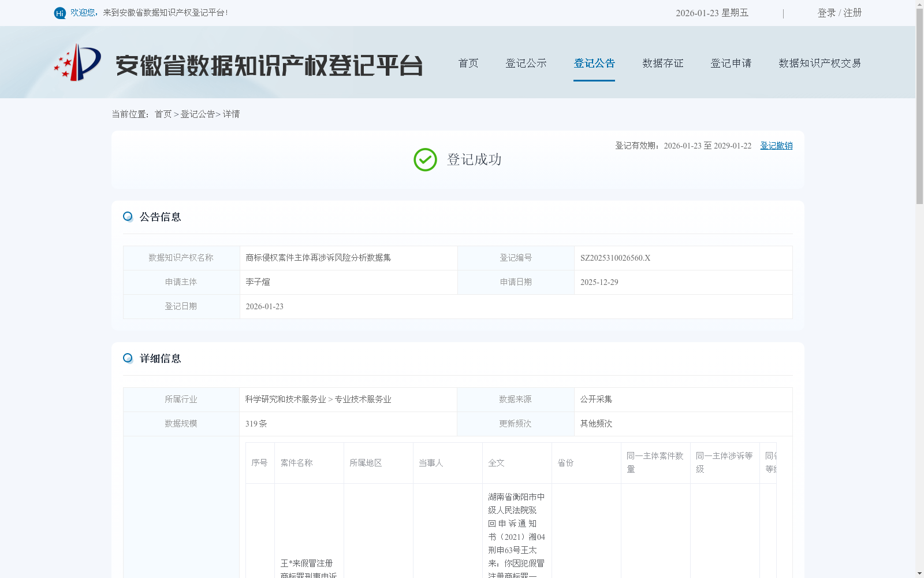This screenshot has height=578, width=924.
Task: Click the green registration success checkmark icon
Action: coord(425,160)
